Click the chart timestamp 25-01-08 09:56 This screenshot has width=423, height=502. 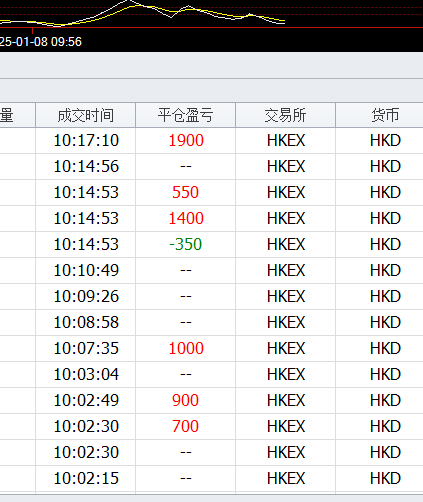click(41, 42)
